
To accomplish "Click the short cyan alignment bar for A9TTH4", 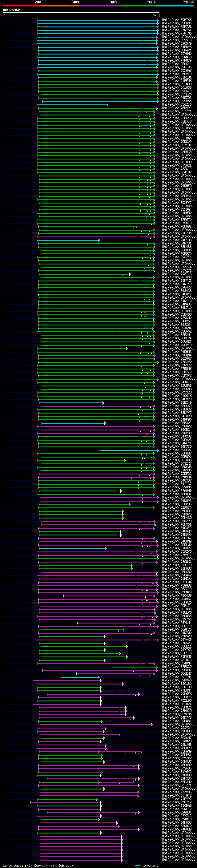I will pos(80,677).
